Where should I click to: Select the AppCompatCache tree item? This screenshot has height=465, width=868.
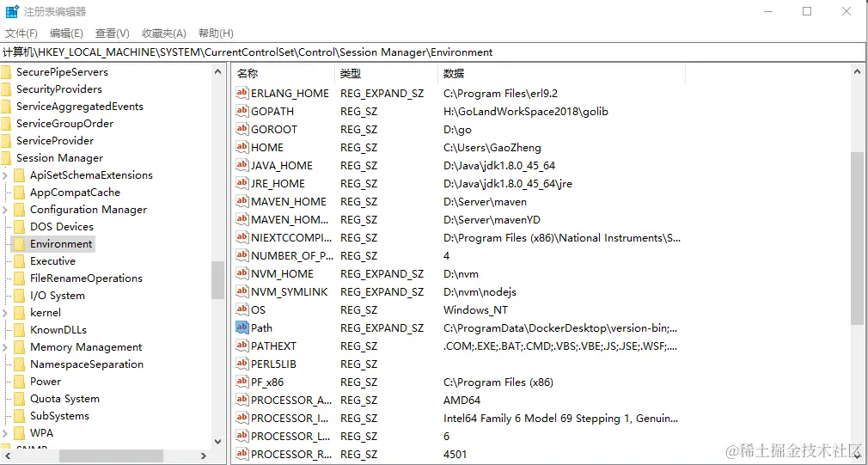tap(75, 192)
